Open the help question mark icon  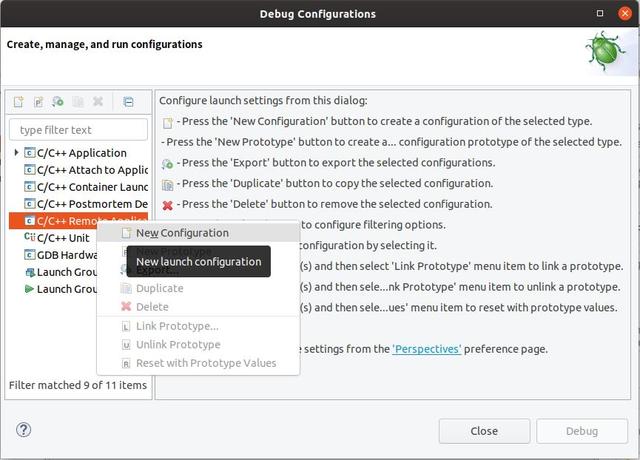click(23, 430)
